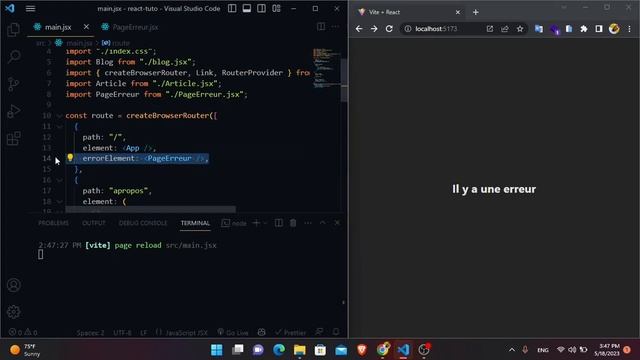Open the browser three-dot menu

click(x=629, y=29)
